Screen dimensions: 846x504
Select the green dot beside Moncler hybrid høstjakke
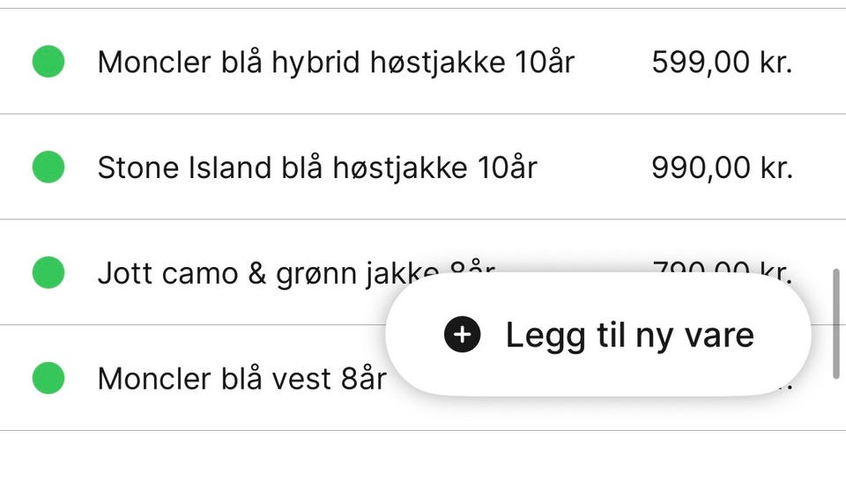48,62
